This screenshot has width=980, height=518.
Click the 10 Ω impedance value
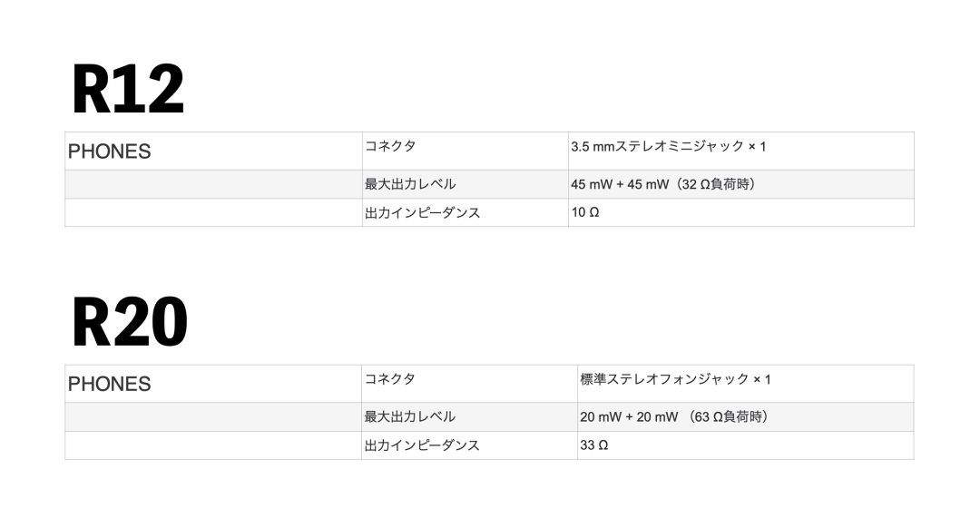coord(585,212)
